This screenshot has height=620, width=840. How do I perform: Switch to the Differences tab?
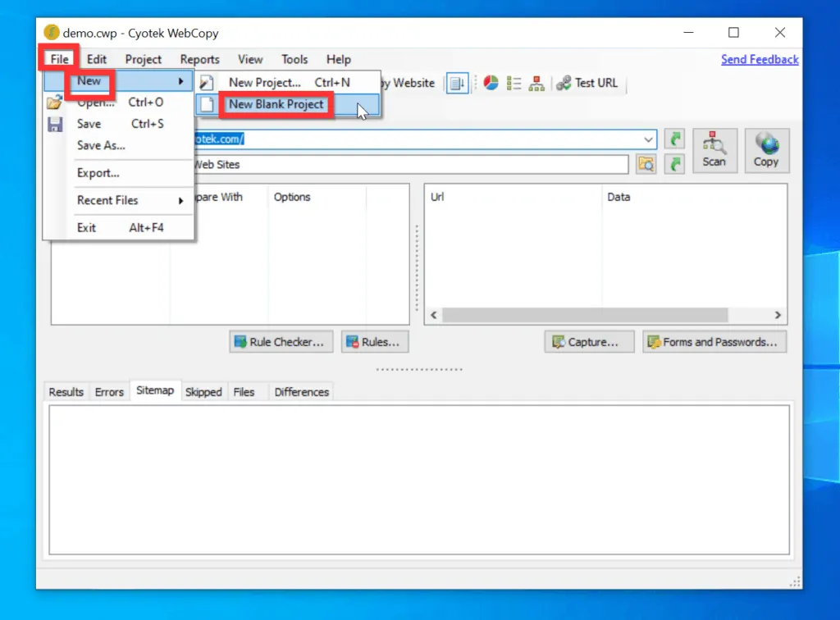click(302, 392)
